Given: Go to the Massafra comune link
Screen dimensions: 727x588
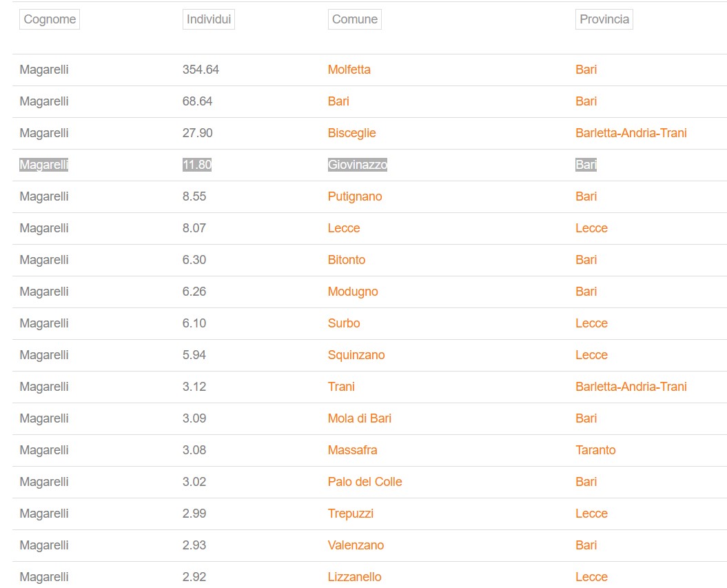Looking at the screenshot, I should (x=352, y=450).
